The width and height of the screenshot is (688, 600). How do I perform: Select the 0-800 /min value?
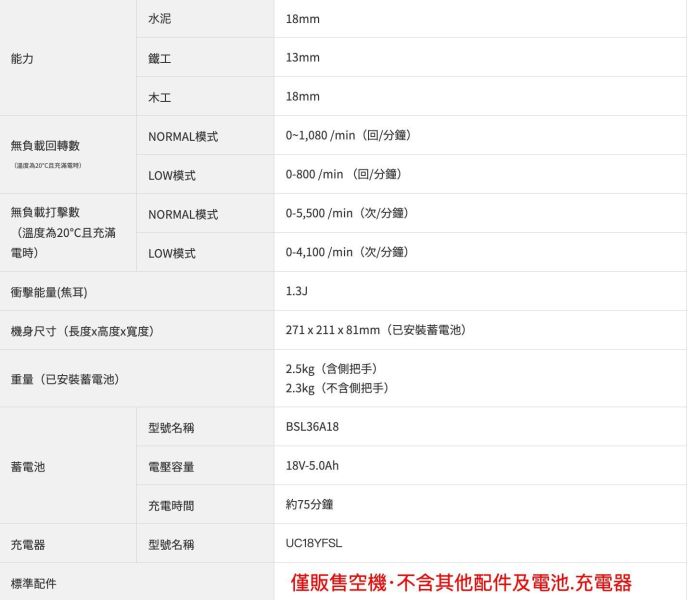[343, 174]
